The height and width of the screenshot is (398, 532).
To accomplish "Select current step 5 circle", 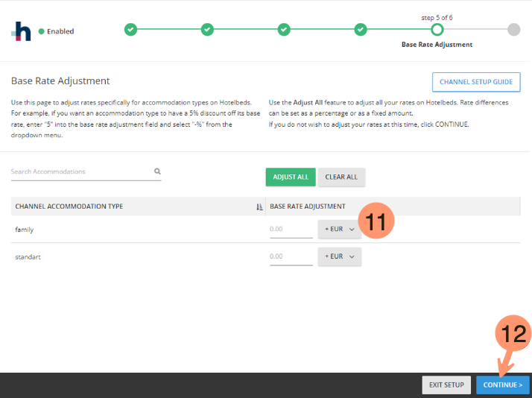I will pyautogui.click(x=437, y=30).
